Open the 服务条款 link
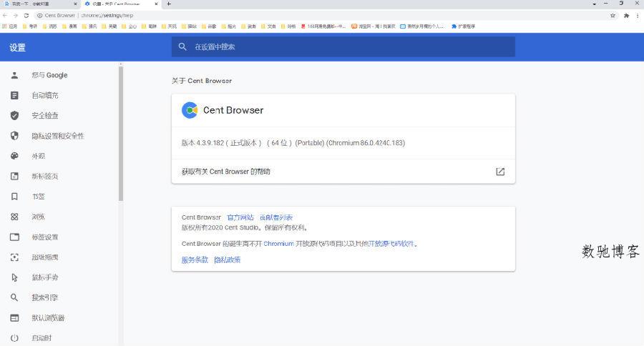The width and height of the screenshot is (644, 346). (x=195, y=259)
